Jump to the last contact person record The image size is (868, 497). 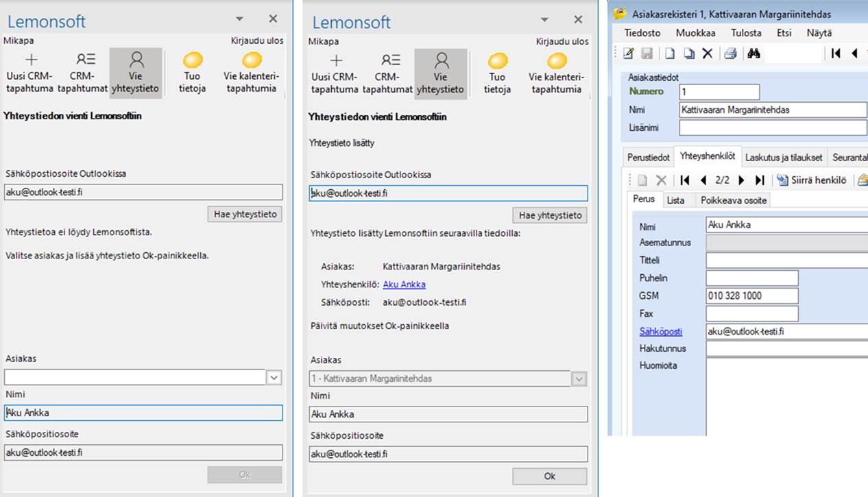tap(759, 180)
